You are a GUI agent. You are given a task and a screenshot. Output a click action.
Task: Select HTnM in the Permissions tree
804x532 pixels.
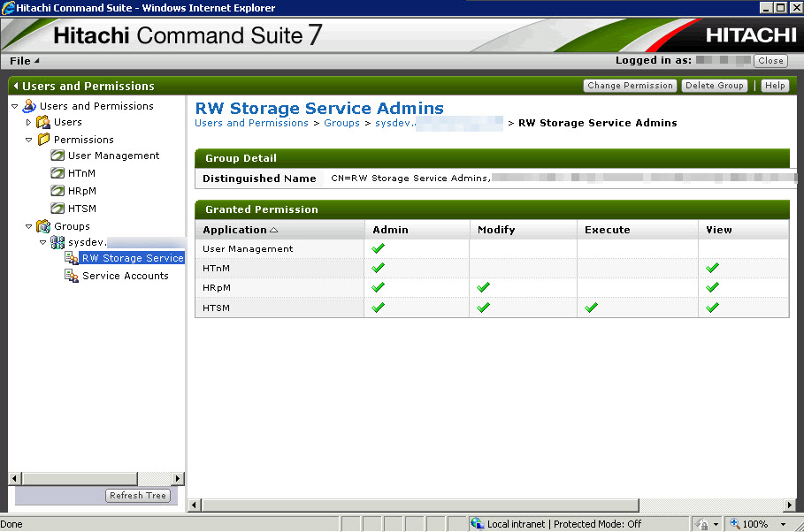[81, 173]
